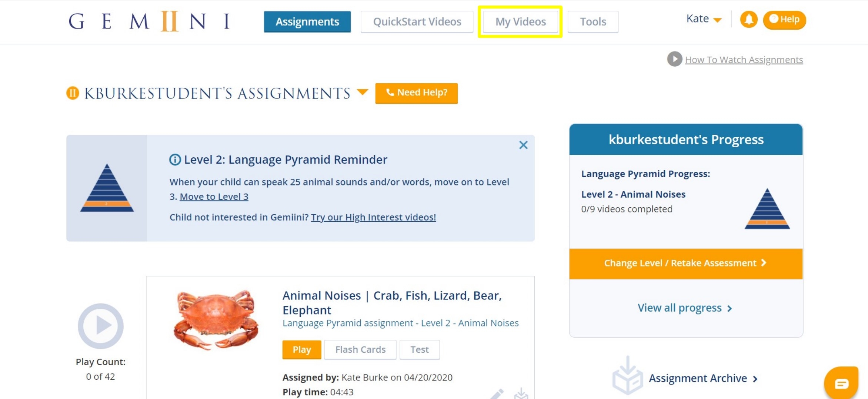Click orange Play button for Animal Noises
868x399 pixels.
tap(301, 350)
